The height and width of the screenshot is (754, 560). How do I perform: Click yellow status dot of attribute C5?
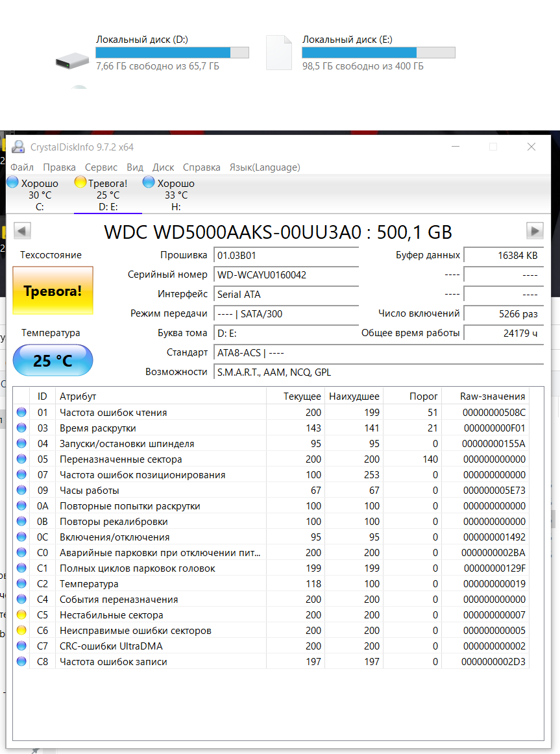pos(21,614)
